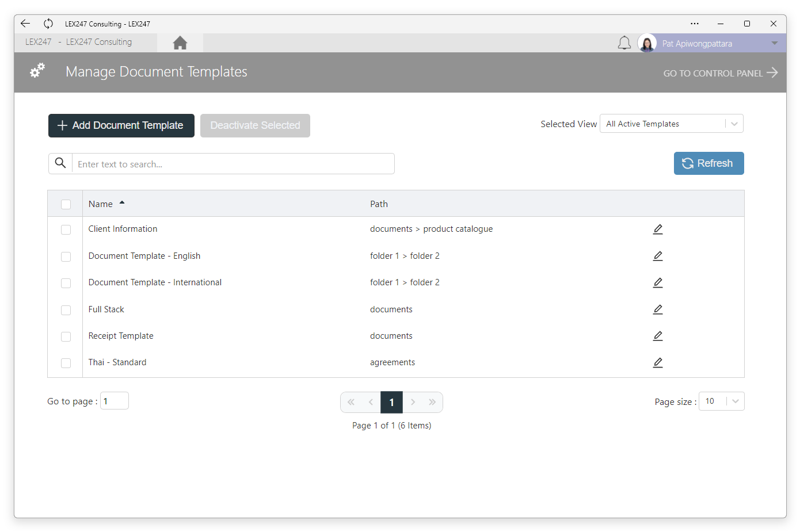Viewport: 800px width, 532px height.
Task: Go to Control Panel link
Action: coord(720,73)
